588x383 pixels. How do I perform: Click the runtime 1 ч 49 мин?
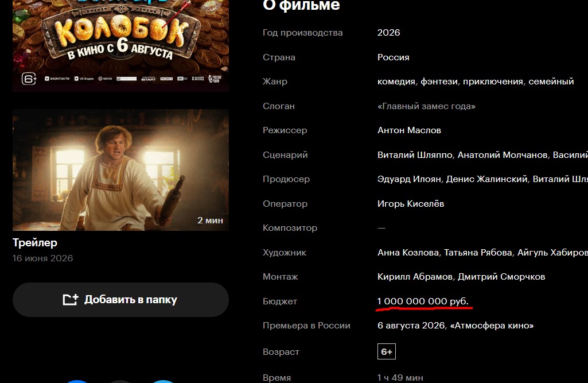(400, 377)
